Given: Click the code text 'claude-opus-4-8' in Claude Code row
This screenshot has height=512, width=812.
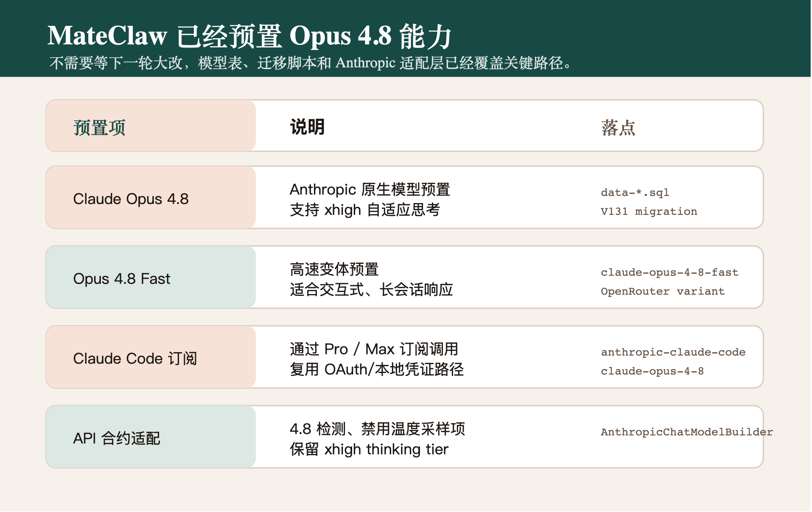Looking at the screenshot, I should click(652, 371).
